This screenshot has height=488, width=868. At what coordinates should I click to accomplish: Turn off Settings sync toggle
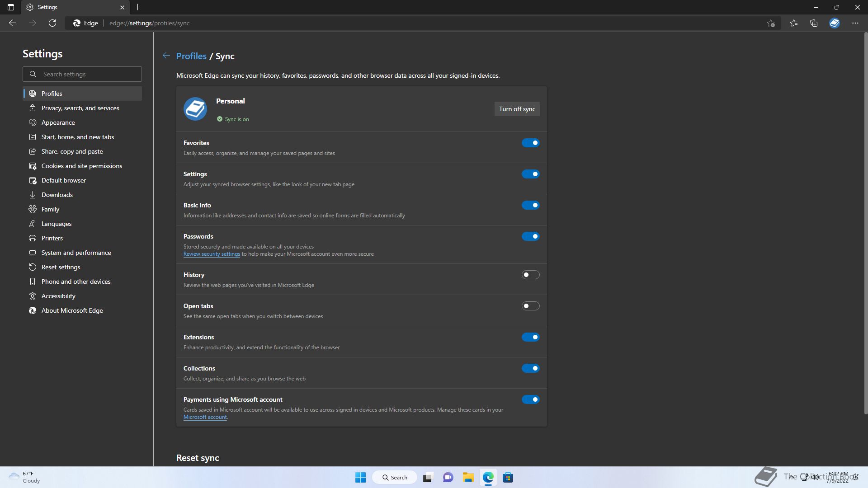tap(531, 174)
